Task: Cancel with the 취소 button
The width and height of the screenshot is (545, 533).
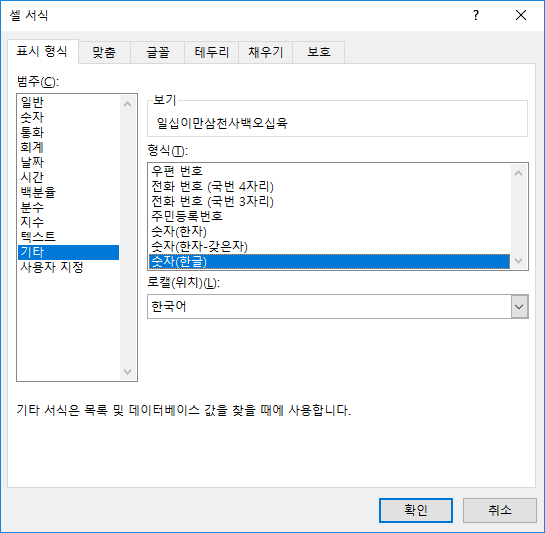Action: (x=499, y=510)
